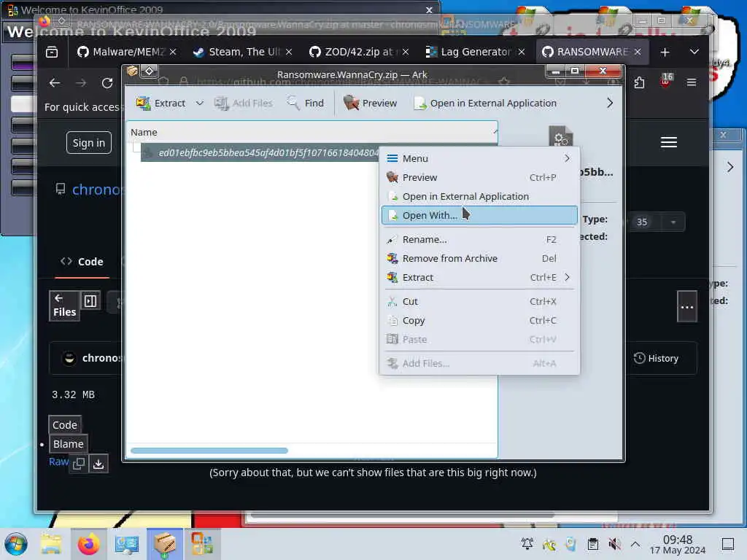Click the horizontal scrollbar in Ark file list
Screen dimensions: 747x560
click(x=209, y=451)
